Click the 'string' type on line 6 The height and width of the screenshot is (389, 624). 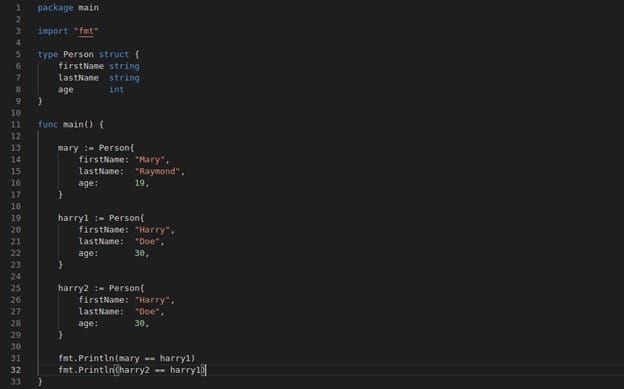(x=124, y=66)
